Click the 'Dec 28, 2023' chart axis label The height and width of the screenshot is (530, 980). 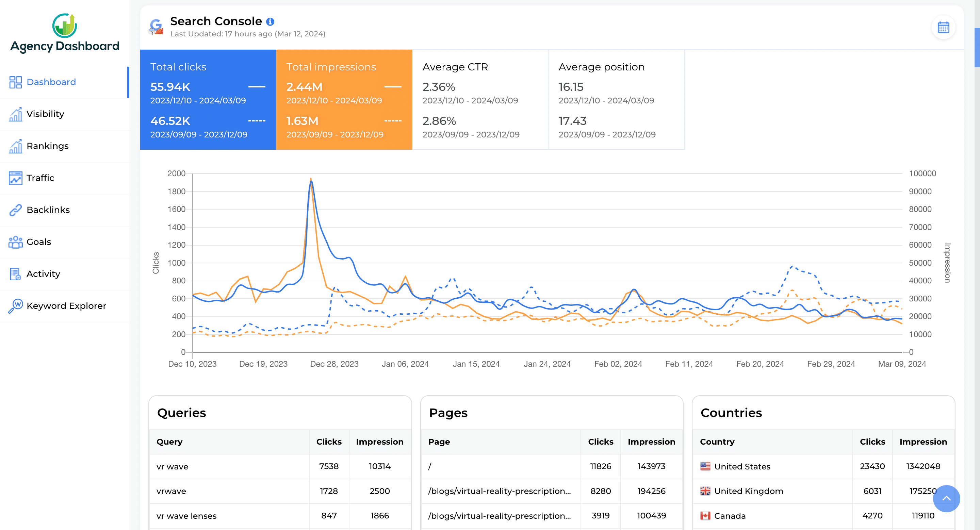(x=334, y=364)
